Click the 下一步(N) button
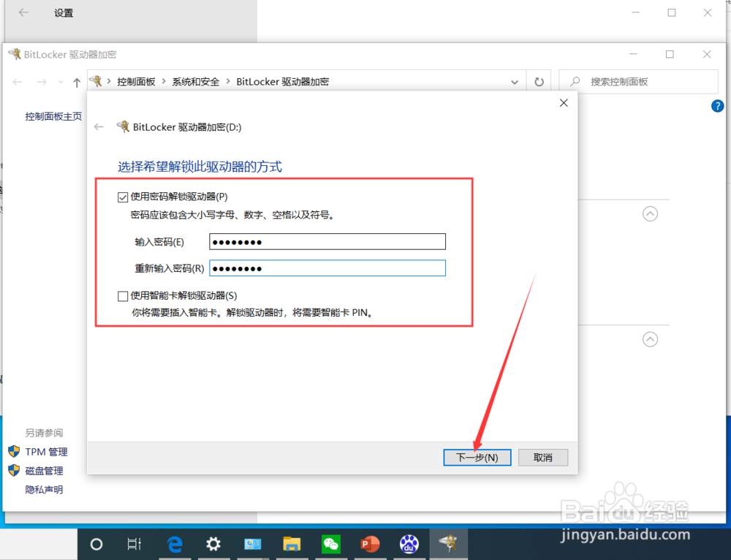This screenshot has width=731, height=560. tap(477, 458)
